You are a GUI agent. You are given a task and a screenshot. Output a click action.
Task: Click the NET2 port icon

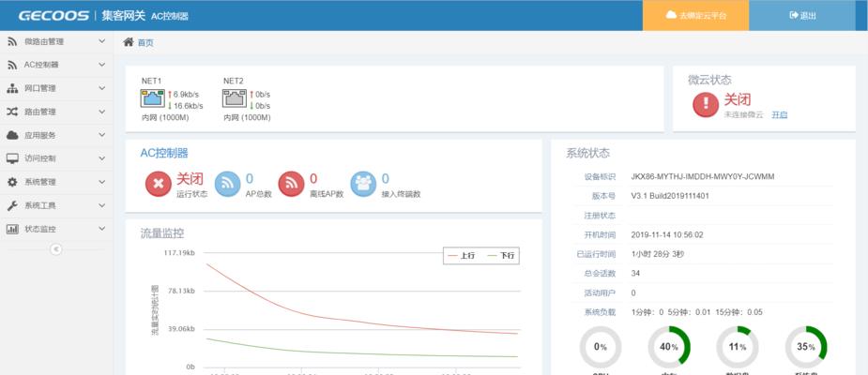click(235, 98)
